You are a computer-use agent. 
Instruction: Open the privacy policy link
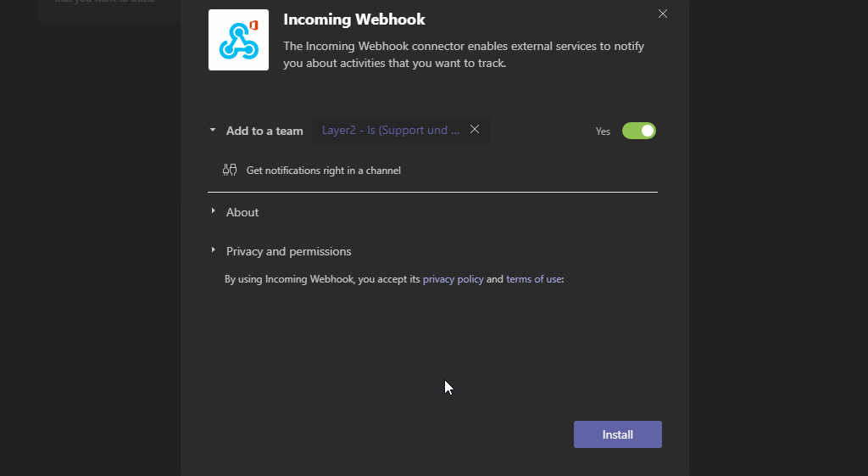(x=453, y=278)
